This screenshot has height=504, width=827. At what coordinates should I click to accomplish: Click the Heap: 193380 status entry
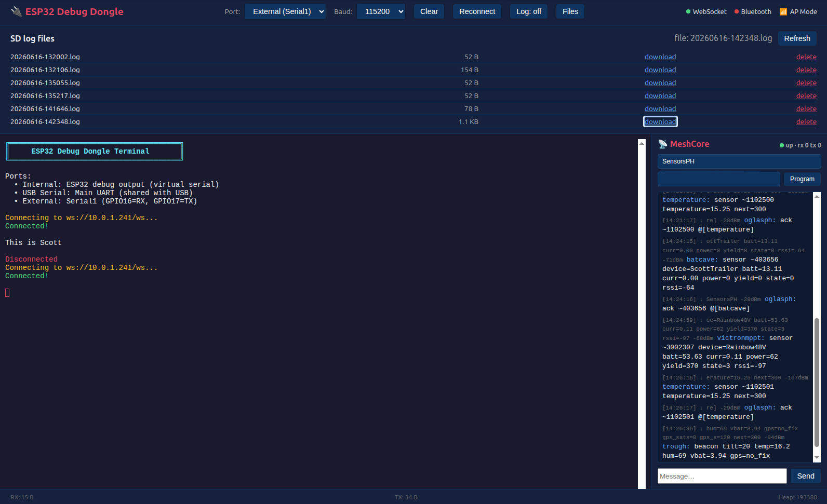click(797, 497)
